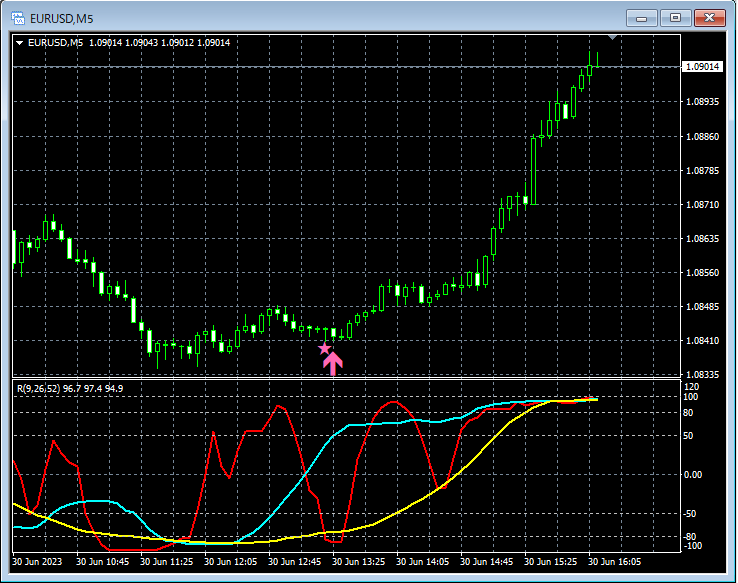Click the 1.08635 price axis label
Viewport: 738px width, 583px height.
click(702, 239)
